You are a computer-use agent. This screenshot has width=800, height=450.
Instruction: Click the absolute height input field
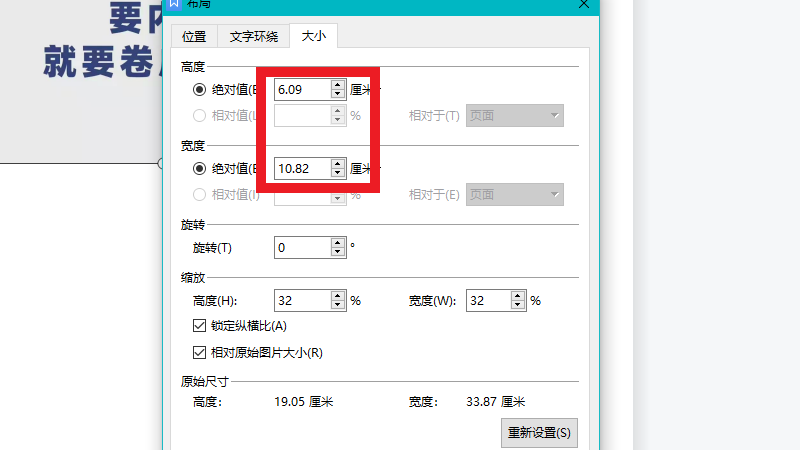click(302, 90)
